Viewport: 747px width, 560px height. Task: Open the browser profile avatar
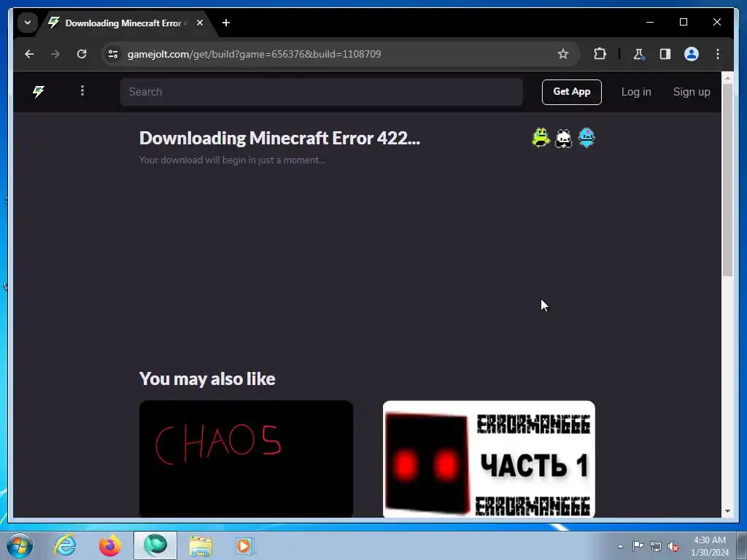point(692,54)
